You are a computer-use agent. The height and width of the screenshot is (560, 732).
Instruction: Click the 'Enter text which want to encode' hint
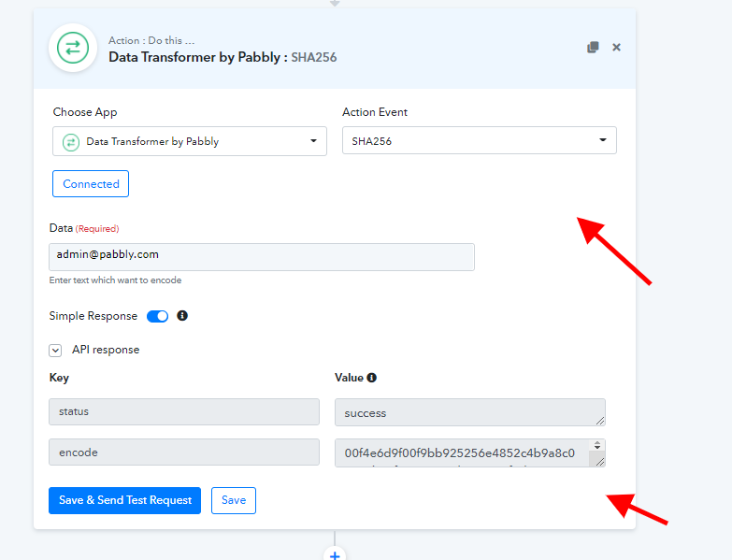pyautogui.click(x=115, y=280)
